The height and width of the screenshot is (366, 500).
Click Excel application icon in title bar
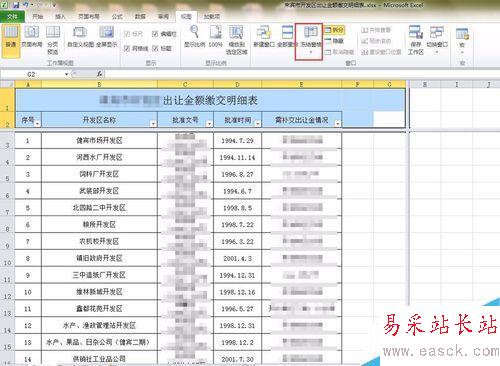[x=5, y=5]
